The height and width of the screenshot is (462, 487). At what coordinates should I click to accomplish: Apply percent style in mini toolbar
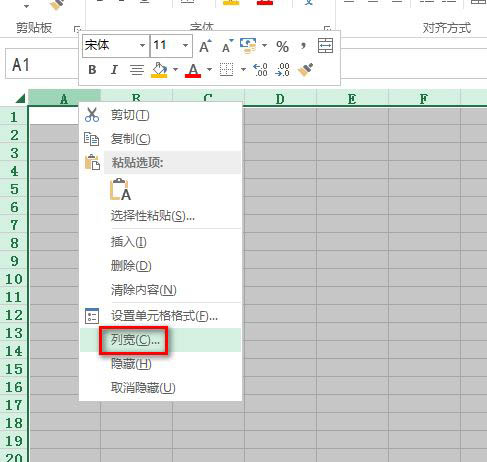click(282, 46)
